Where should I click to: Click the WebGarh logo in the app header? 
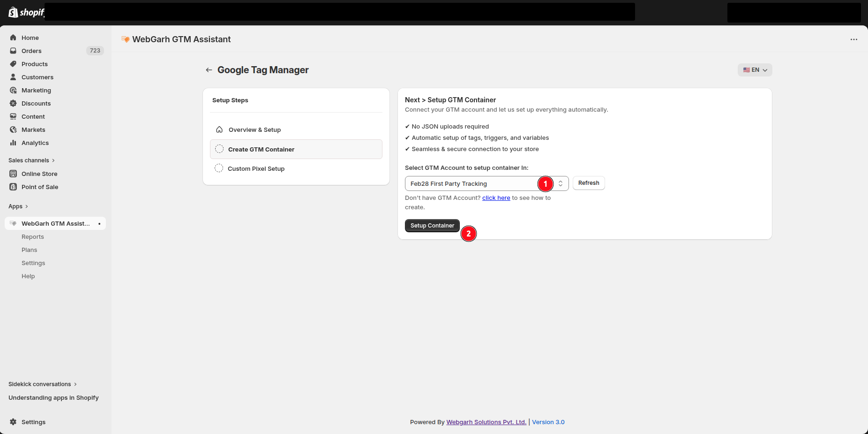(x=125, y=39)
